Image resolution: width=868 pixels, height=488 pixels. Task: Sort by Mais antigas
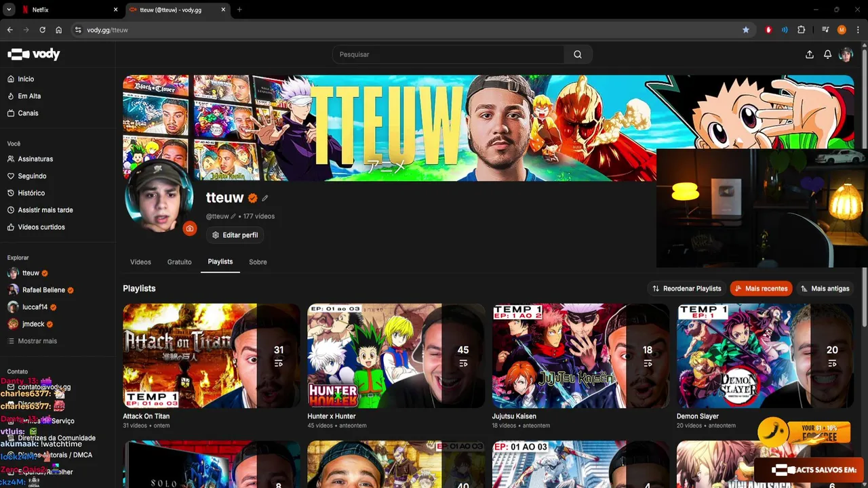coord(825,289)
